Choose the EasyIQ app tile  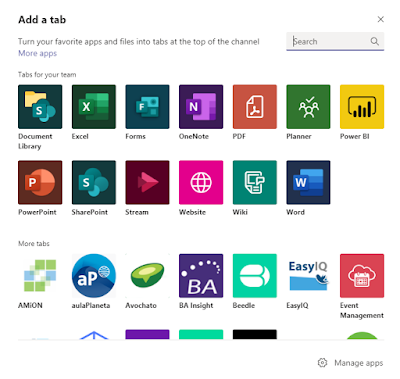pos(308,276)
